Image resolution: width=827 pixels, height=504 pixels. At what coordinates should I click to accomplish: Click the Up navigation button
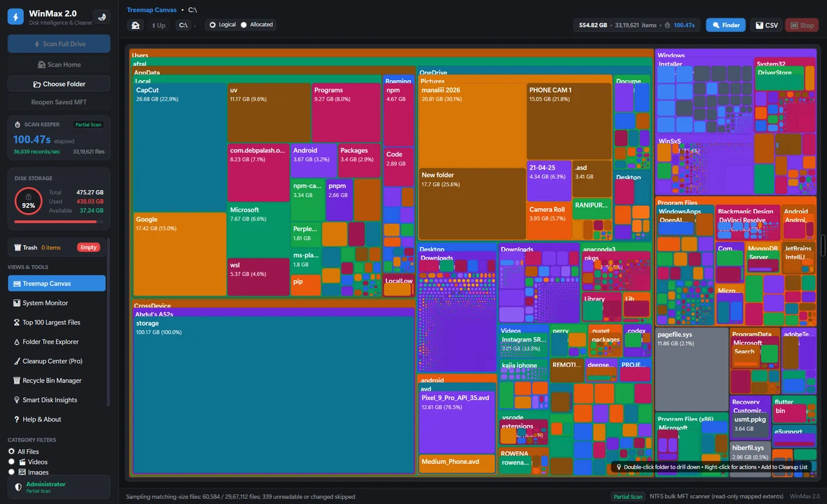pyautogui.click(x=159, y=25)
